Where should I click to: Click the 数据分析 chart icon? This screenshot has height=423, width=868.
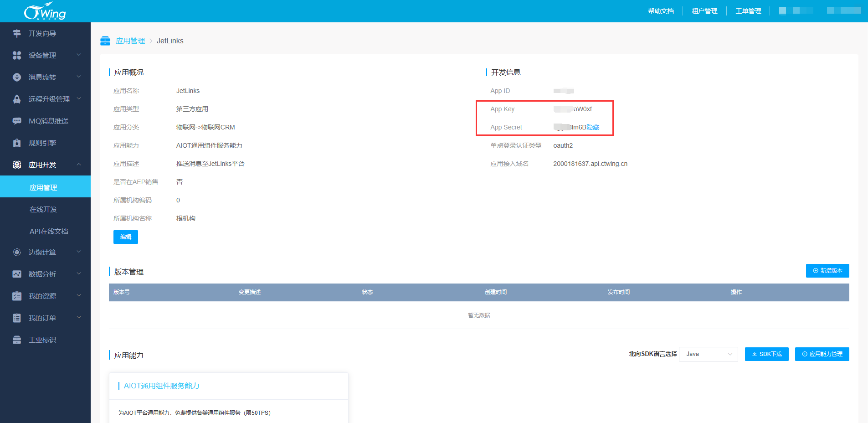[17, 274]
